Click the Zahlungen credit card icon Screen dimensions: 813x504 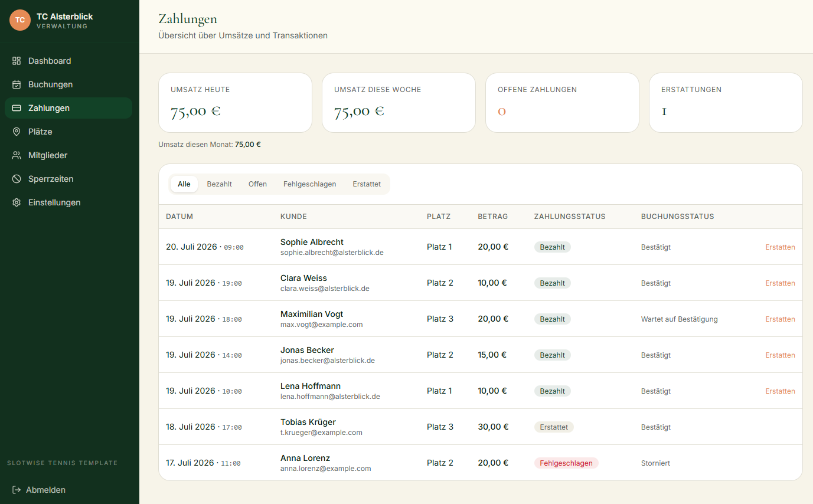(17, 108)
